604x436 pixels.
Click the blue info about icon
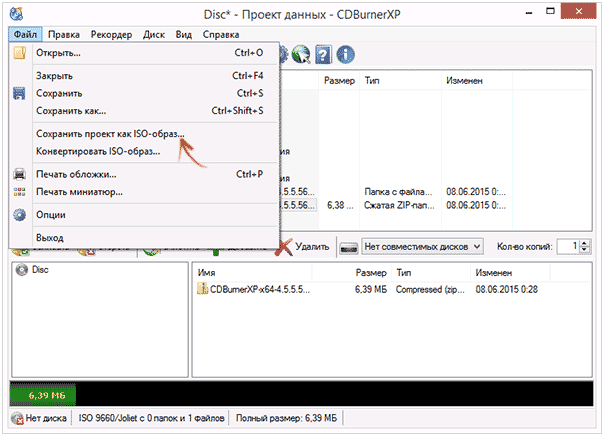346,54
